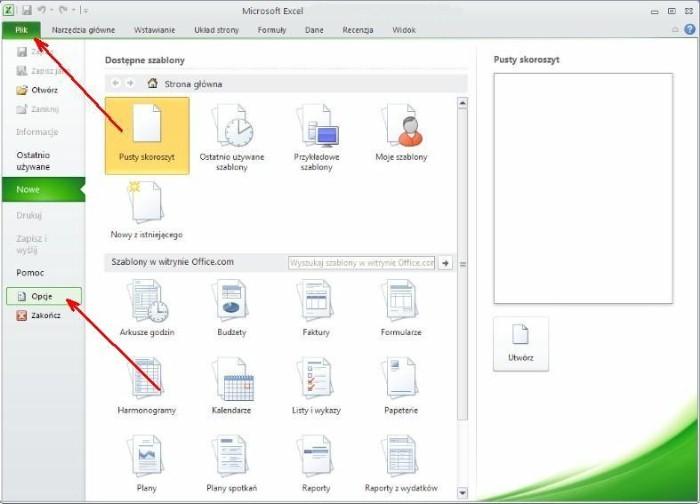The height and width of the screenshot is (504, 700).
Task: Open the Plik backstage tab
Action: click(x=21, y=30)
